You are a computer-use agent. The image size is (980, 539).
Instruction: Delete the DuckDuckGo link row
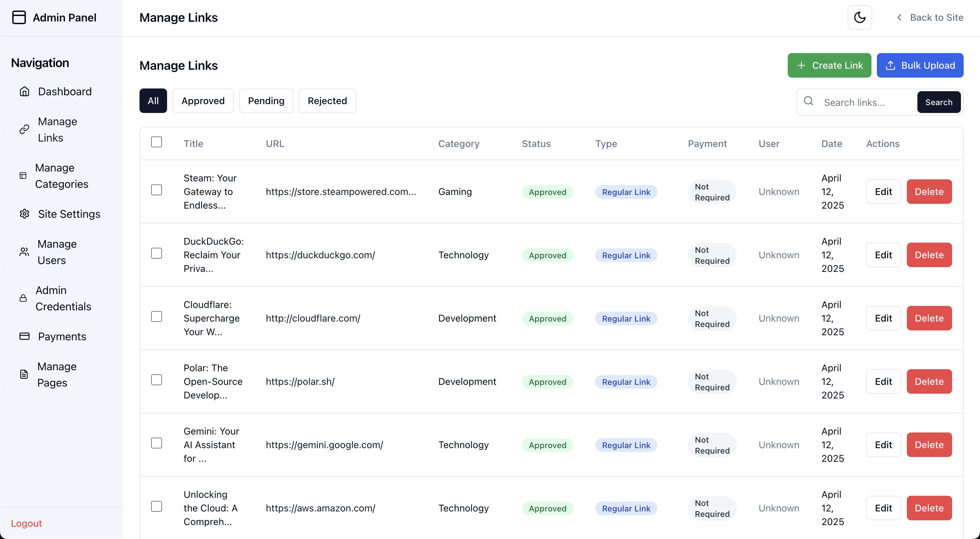929,255
